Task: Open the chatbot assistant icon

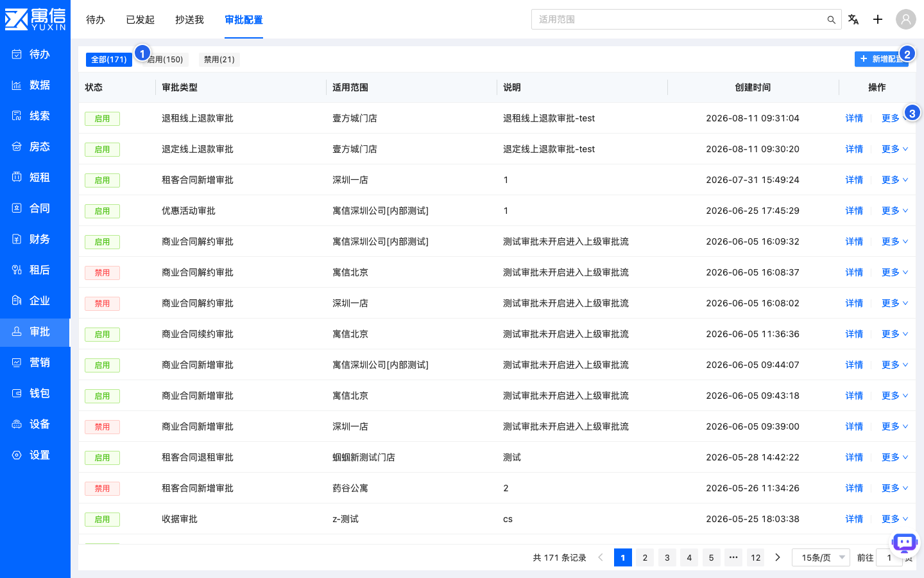Action: [x=905, y=543]
